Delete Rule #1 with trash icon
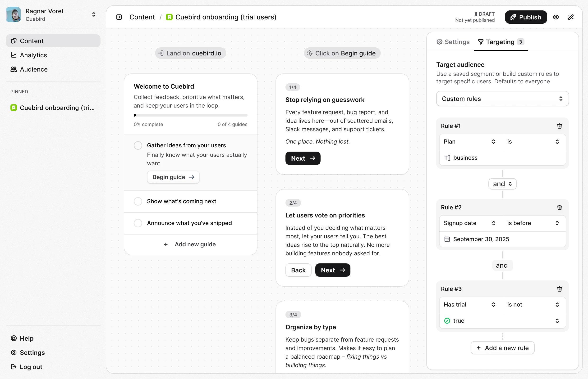 coord(559,126)
